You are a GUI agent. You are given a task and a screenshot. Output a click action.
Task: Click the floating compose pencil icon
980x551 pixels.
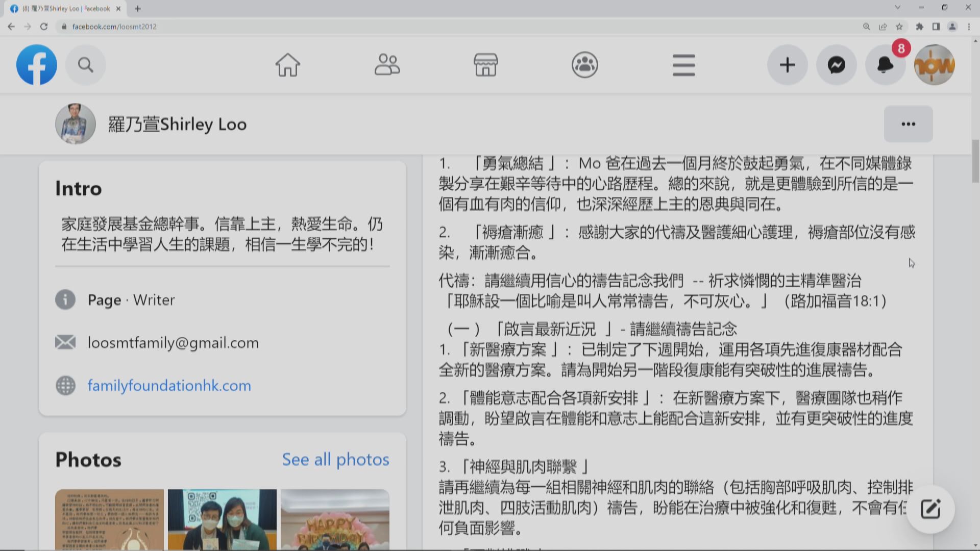click(930, 509)
